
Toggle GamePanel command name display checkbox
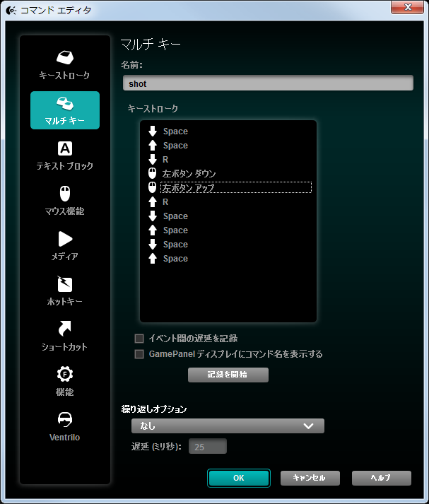pyautogui.click(x=139, y=354)
